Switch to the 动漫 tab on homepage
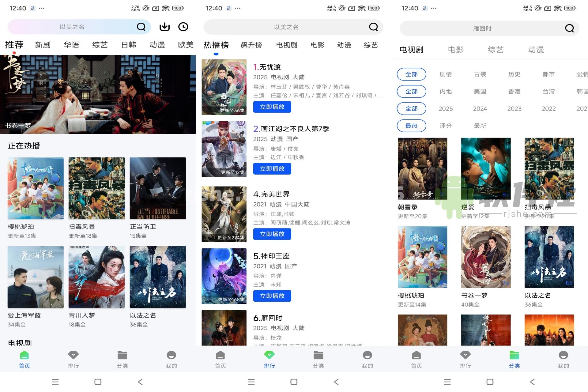This screenshot has width=588, height=392. coord(157,45)
